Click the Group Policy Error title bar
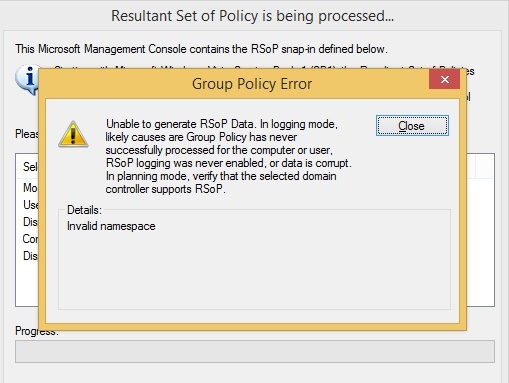The height and width of the screenshot is (383, 509). [233, 83]
